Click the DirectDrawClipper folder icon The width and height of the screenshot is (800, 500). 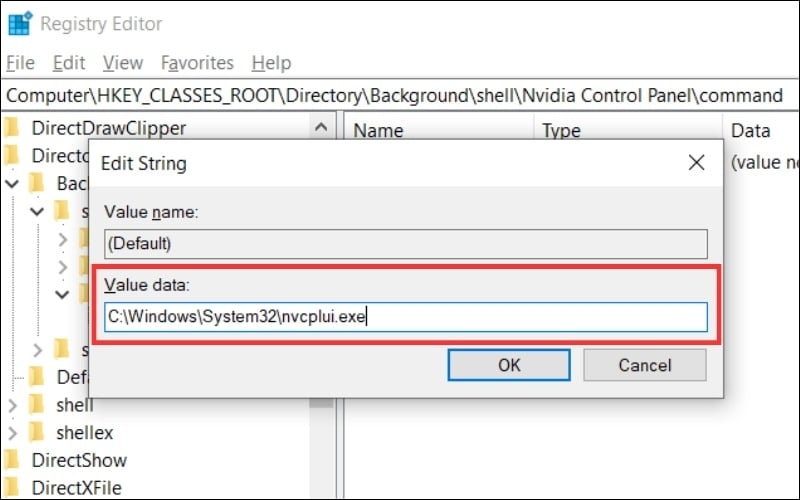click(12, 128)
